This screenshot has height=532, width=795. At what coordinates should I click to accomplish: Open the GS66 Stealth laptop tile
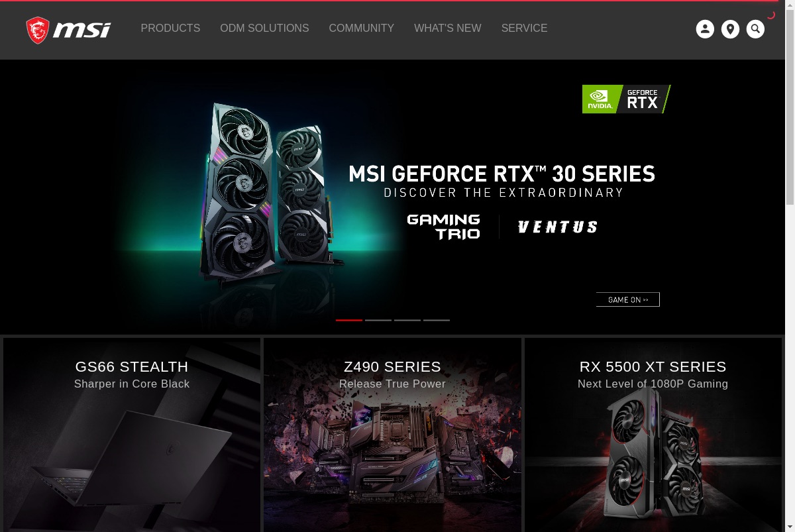point(132,435)
